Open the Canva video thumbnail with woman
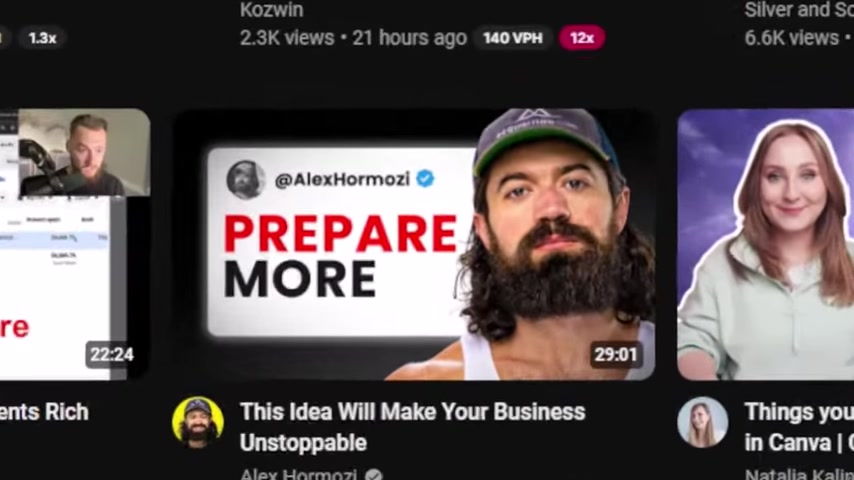Viewport: 854px width, 480px height. tap(765, 244)
